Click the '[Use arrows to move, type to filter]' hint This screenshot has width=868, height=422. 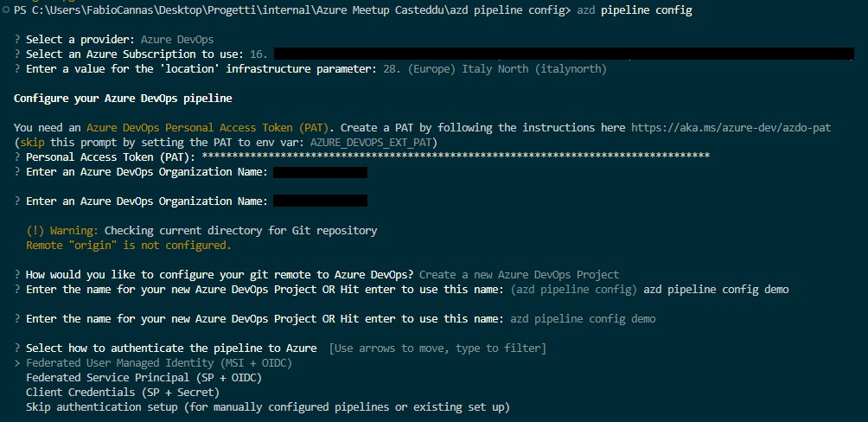(x=438, y=348)
